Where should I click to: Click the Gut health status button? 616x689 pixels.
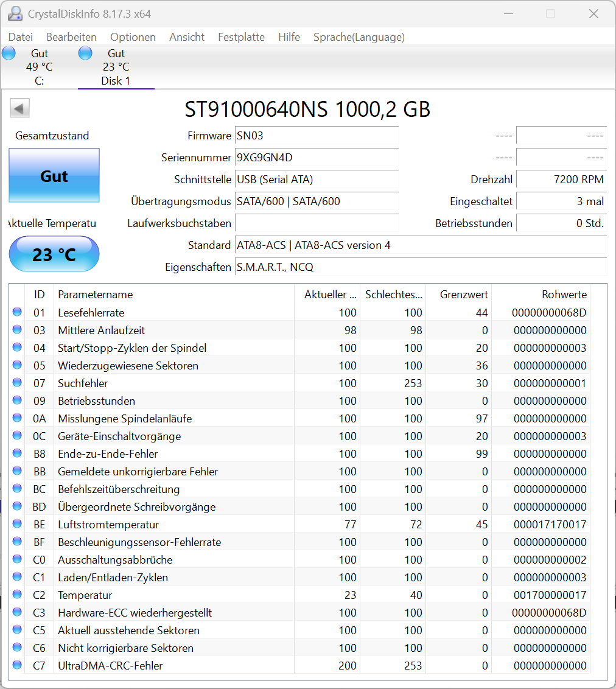point(54,175)
